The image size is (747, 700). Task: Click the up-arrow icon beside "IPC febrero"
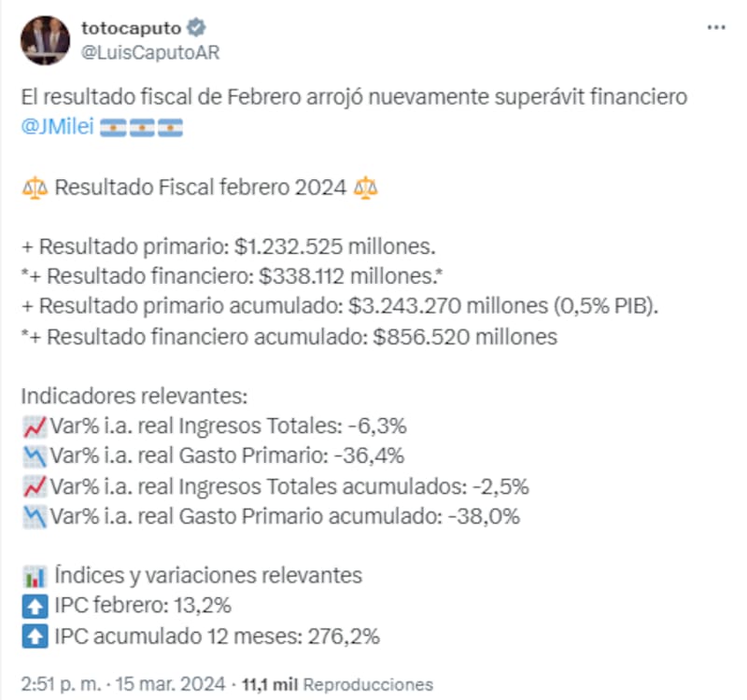34,606
